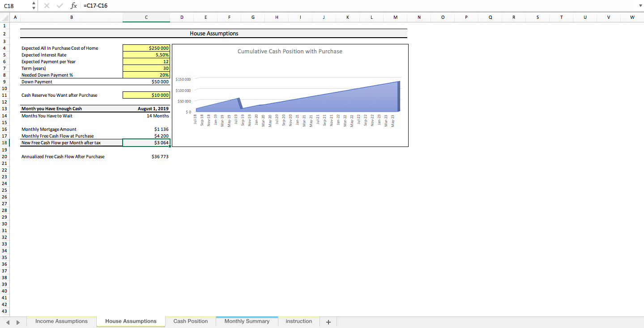This screenshot has height=328, width=644.
Task: Select column C by clicking its header
Action: (146, 17)
